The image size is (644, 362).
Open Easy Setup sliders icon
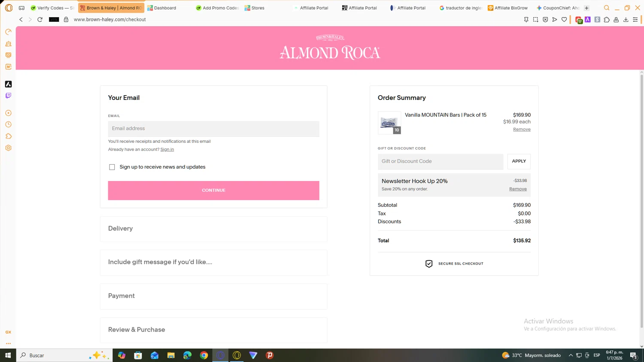[635, 19]
